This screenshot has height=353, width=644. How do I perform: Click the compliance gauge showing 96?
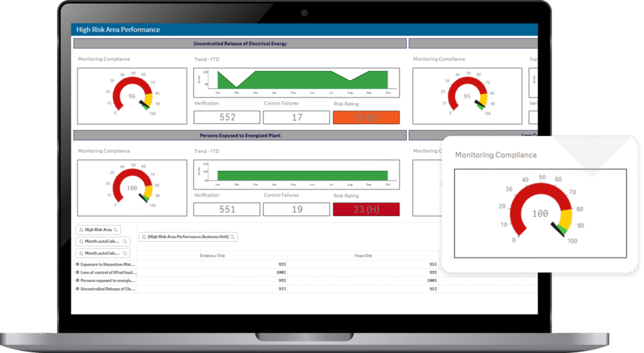point(132,96)
